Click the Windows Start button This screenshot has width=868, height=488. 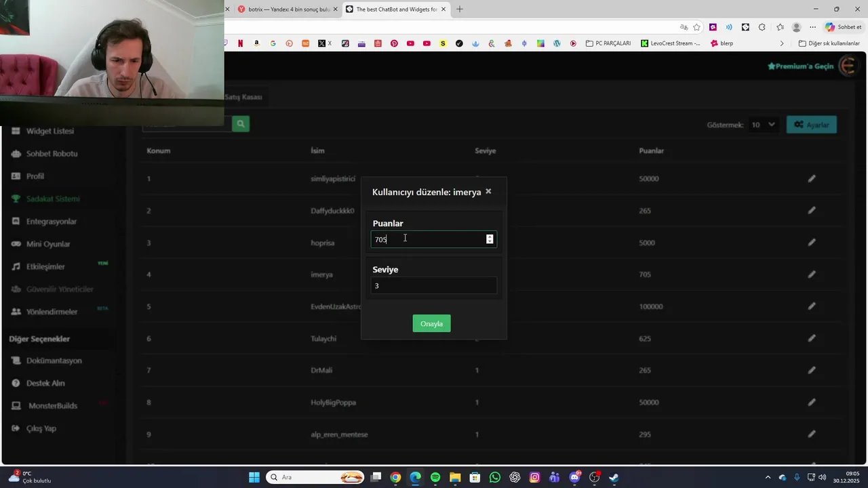point(254,477)
